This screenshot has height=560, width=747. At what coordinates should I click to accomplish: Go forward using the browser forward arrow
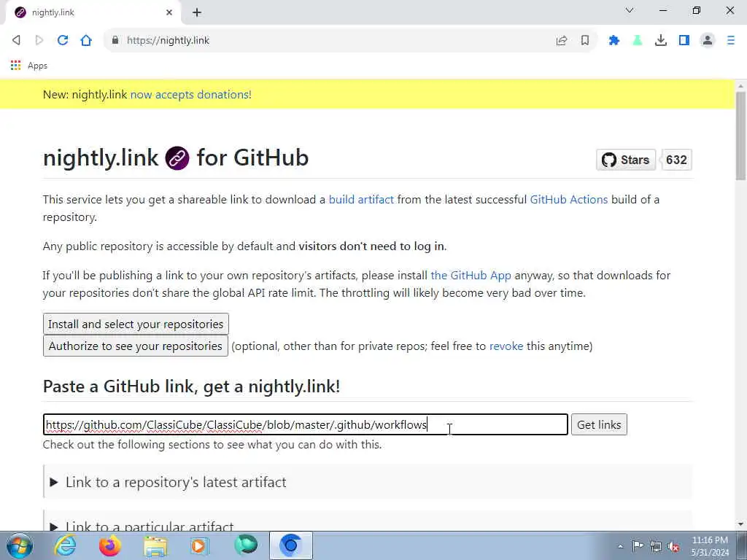coord(39,40)
